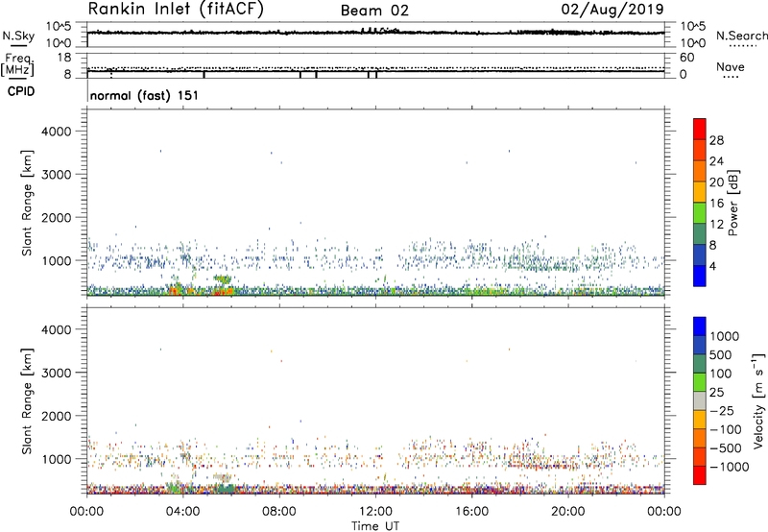Viewport: 768px width, 532px height.
Task: Click the red top segment of power colorbar
Action: 700,129
